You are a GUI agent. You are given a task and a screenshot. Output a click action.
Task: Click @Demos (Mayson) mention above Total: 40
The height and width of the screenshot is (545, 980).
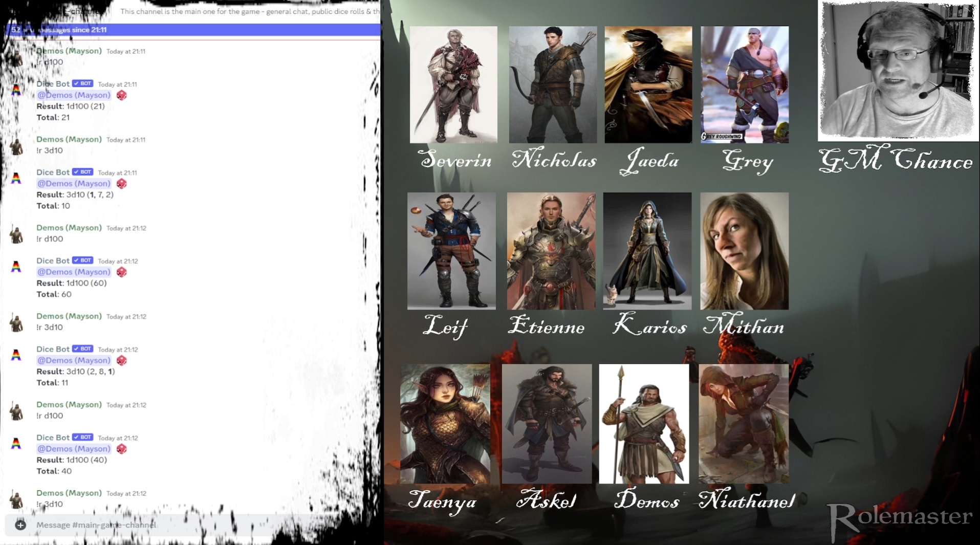pyautogui.click(x=74, y=449)
